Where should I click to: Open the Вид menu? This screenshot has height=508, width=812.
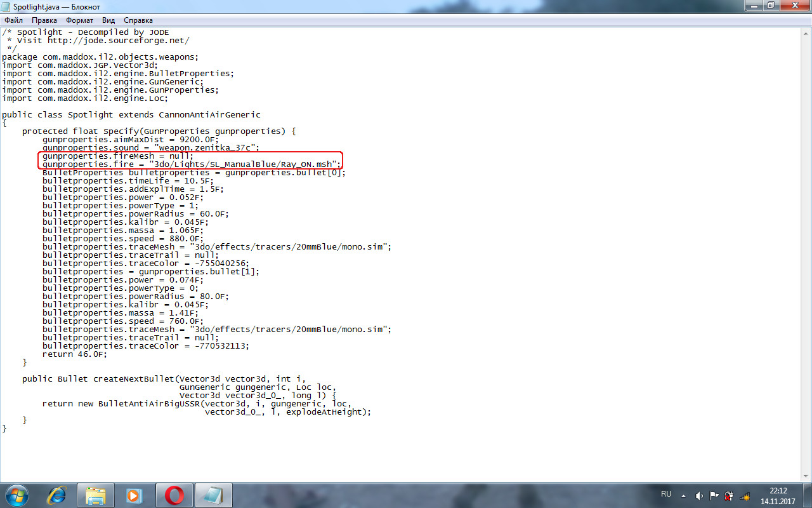(x=108, y=20)
